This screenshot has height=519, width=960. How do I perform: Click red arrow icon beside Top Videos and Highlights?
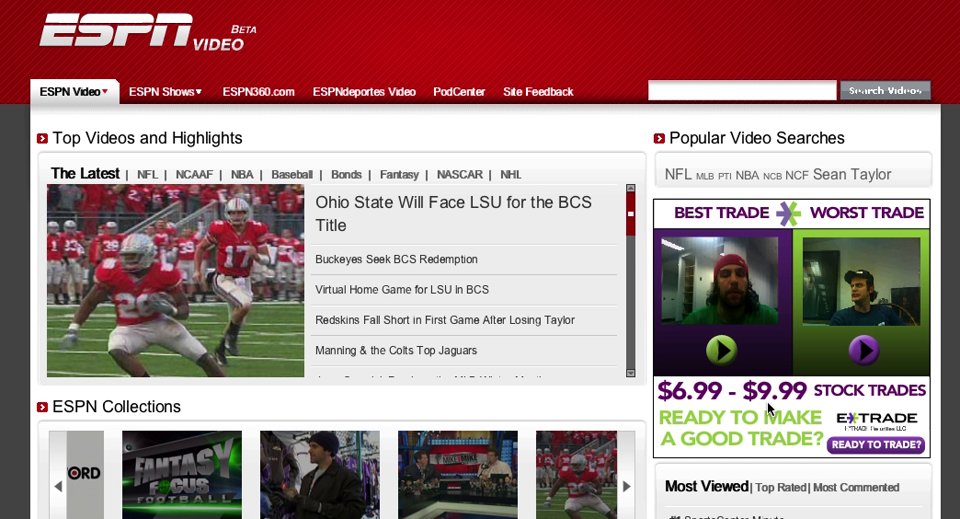coord(42,139)
